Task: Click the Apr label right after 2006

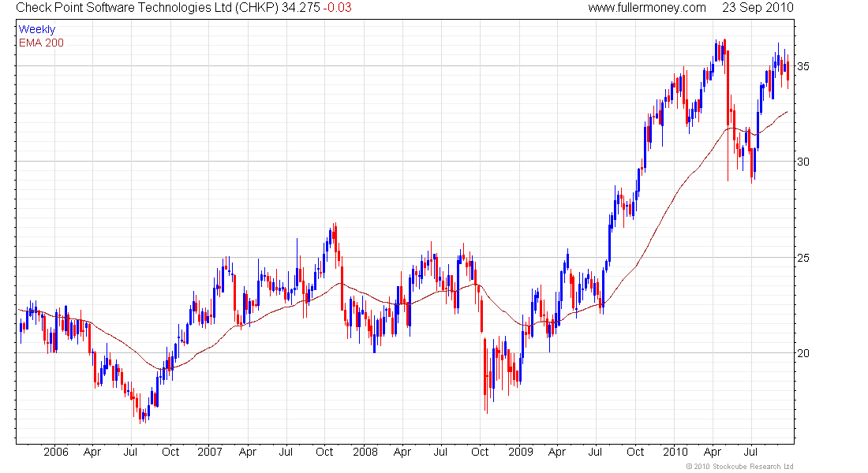Action: click(x=92, y=452)
